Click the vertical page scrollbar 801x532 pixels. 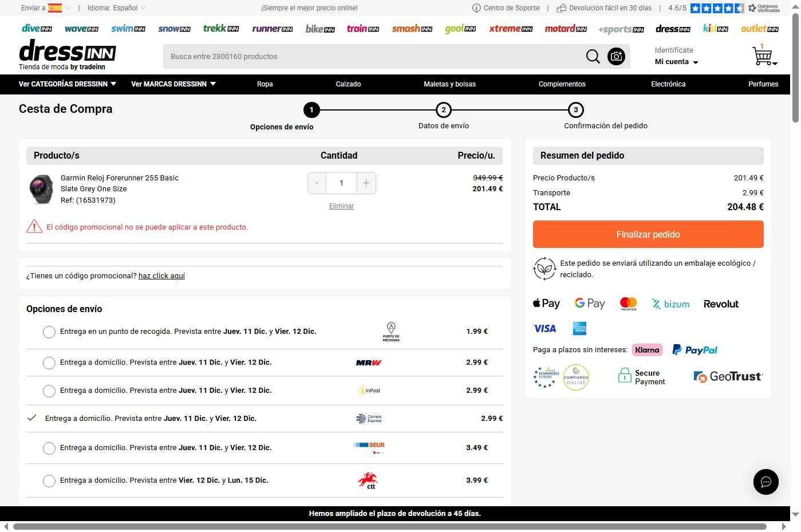point(795,67)
